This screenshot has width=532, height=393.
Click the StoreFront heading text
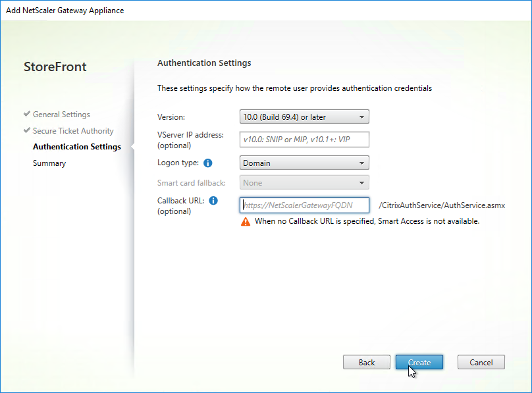(x=55, y=66)
